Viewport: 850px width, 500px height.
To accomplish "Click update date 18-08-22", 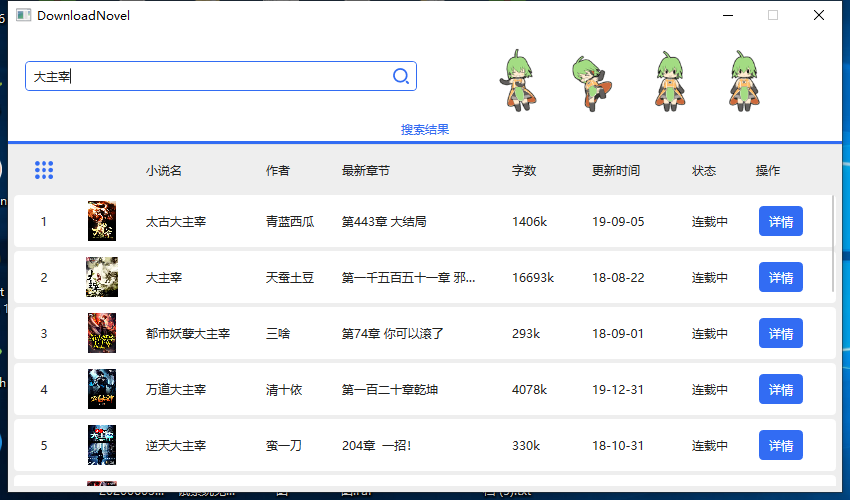I will coord(618,278).
